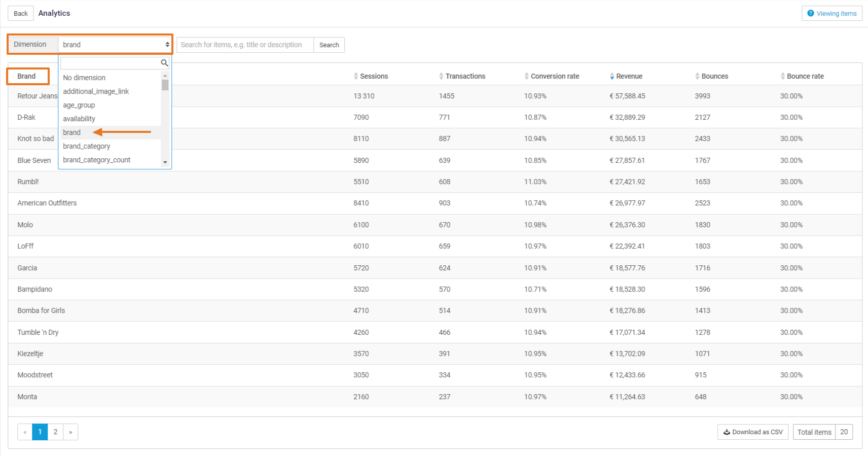Screen dimensions: 868x457
Task: Pick brand_category_count from the list
Action: coord(111,160)
